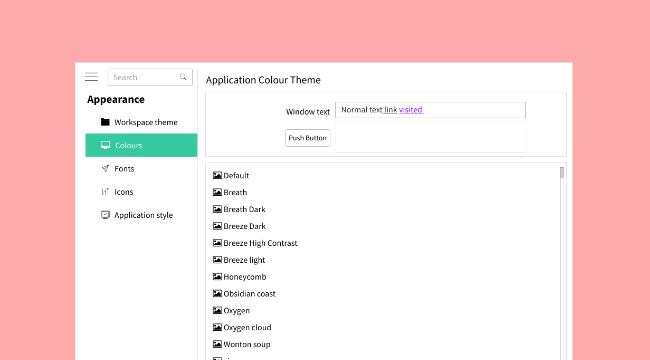Click the 'visited' preview link

411,109
